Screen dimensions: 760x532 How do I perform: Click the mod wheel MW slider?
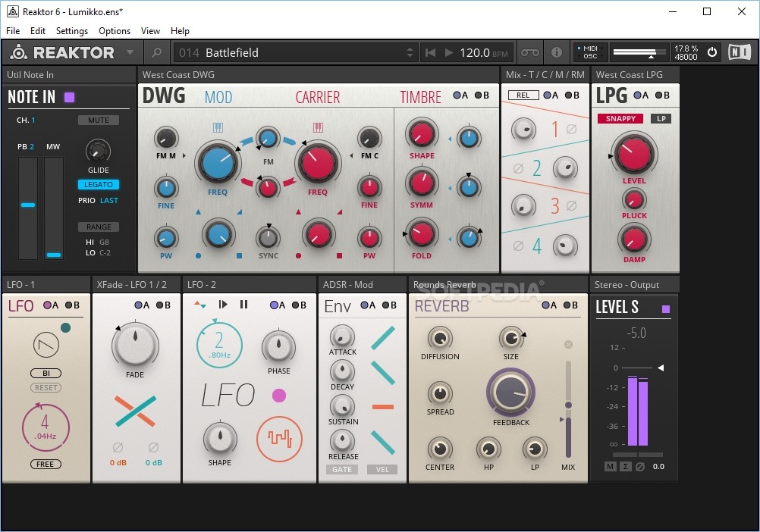pyautogui.click(x=54, y=208)
